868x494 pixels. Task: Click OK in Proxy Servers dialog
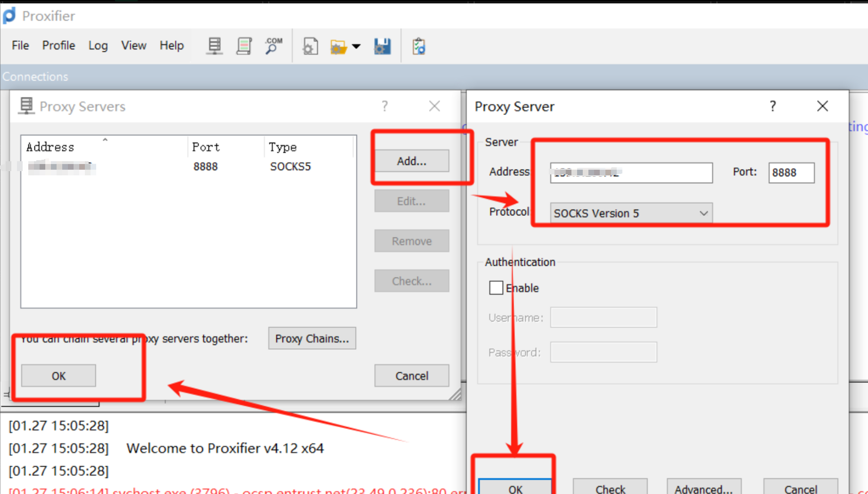pyautogui.click(x=58, y=376)
